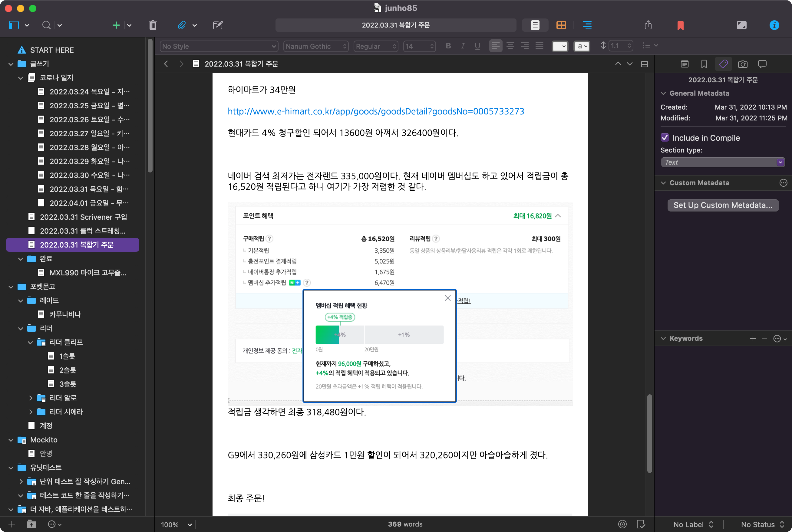Image resolution: width=792 pixels, height=532 pixels.
Task: Click the red bookmark icon in toolbar
Action: (680, 25)
